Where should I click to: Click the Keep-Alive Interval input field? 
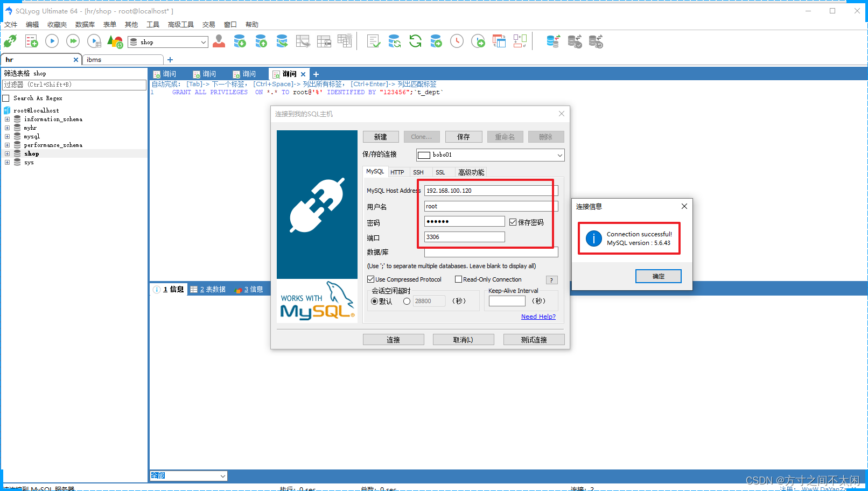click(507, 301)
